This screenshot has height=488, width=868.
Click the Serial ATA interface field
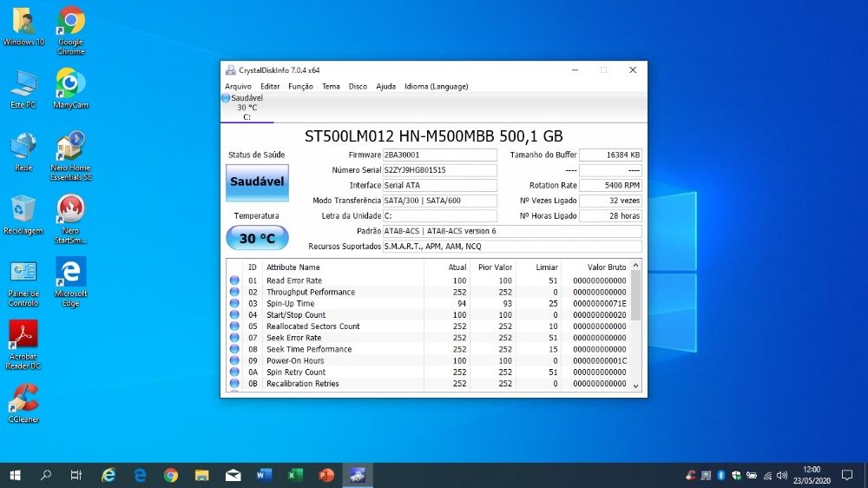(439, 186)
